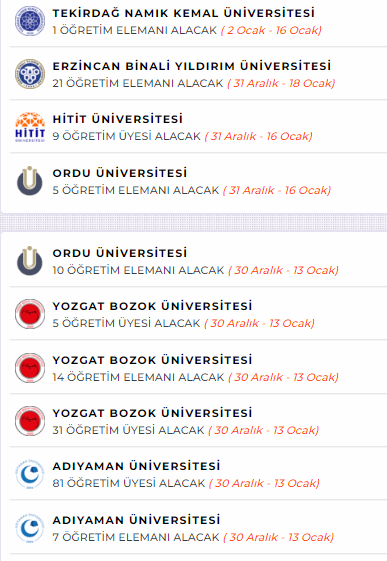Open 21 Öğretim Elemanı Alacak listing

138,83
